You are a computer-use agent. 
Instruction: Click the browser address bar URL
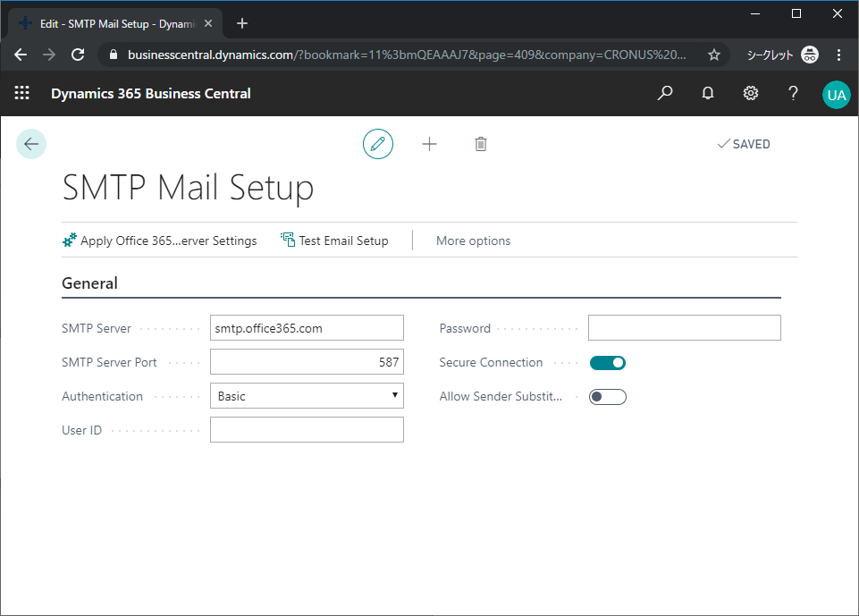407,55
